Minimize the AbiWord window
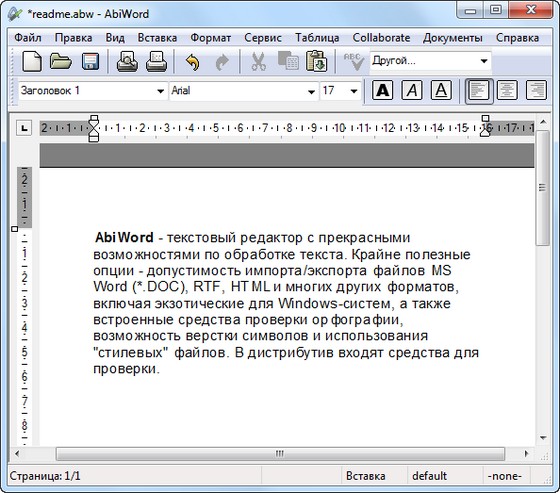Screen dimensions: 560x493 tap(470, 10)
